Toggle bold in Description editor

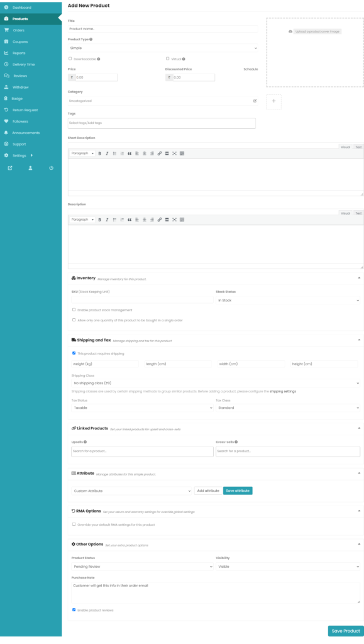pos(100,219)
